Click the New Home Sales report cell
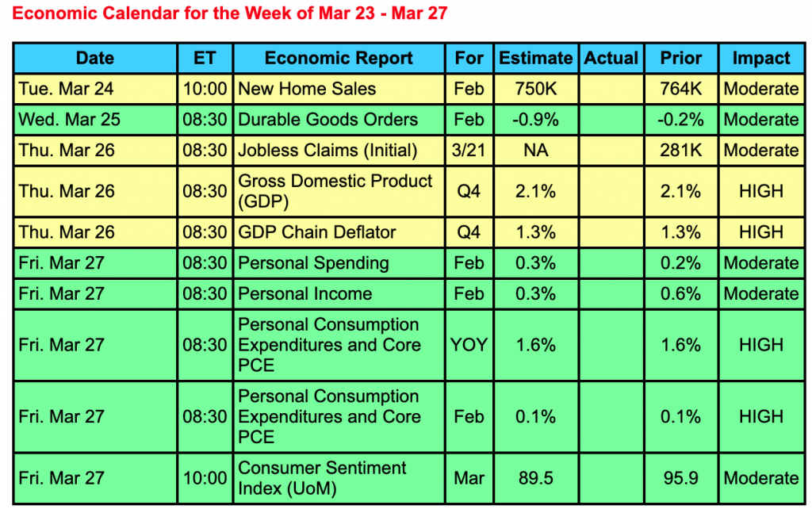The height and width of the screenshot is (513, 812). (307, 89)
